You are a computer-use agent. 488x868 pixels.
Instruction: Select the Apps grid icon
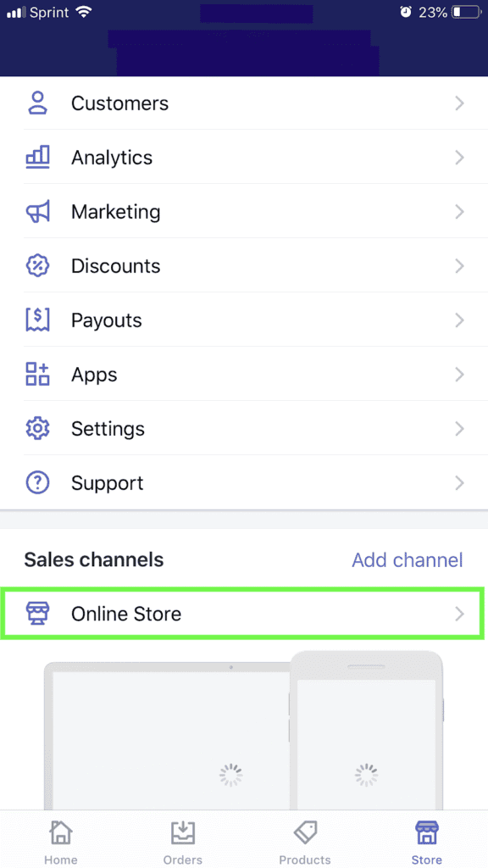pos(37,374)
